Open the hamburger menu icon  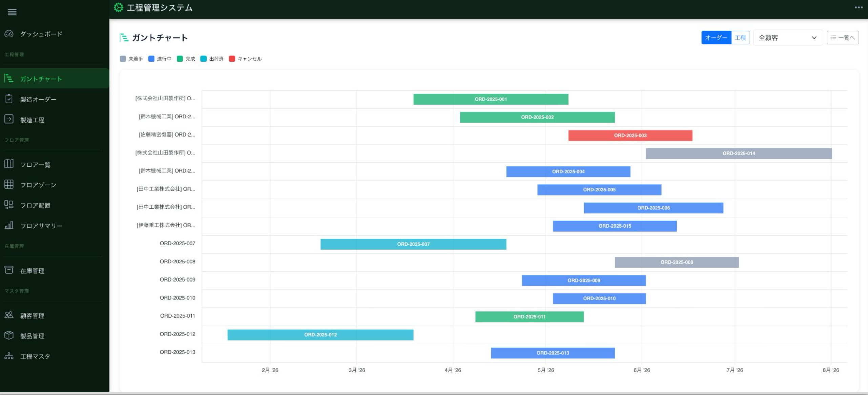click(12, 12)
